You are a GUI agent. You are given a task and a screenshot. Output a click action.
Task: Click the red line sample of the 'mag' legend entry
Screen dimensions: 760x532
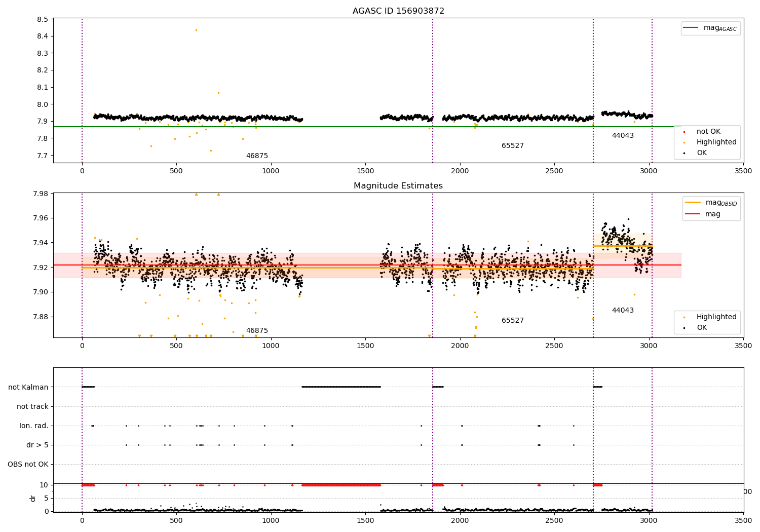point(693,214)
